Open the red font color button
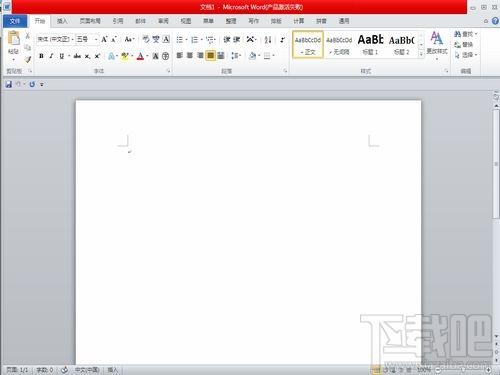The height and width of the screenshot is (375, 500). click(140, 56)
